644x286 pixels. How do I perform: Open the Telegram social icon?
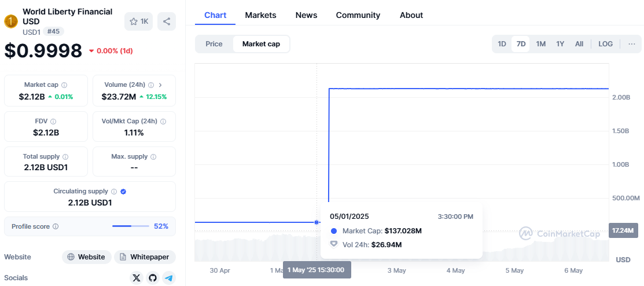coord(169,278)
